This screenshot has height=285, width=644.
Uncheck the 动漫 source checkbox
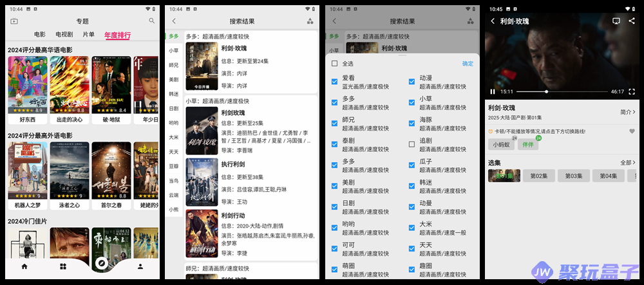pyautogui.click(x=412, y=82)
